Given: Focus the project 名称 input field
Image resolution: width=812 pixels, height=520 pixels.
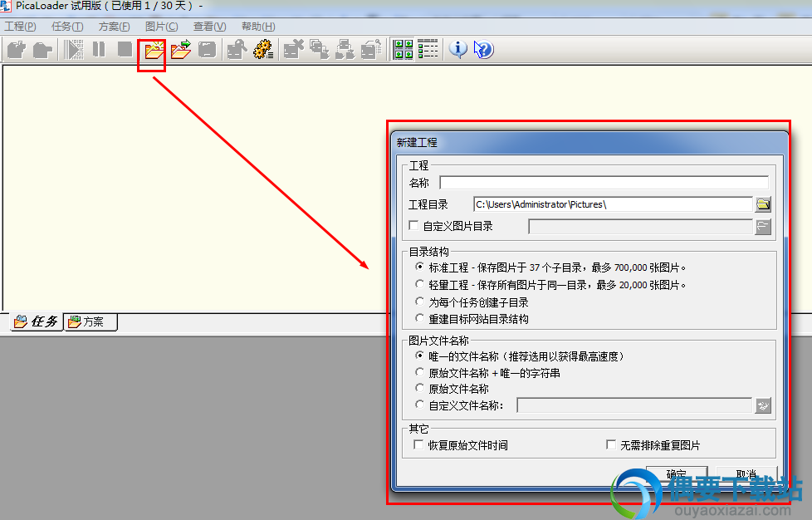Looking at the screenshot, I should tap(604, 183).
